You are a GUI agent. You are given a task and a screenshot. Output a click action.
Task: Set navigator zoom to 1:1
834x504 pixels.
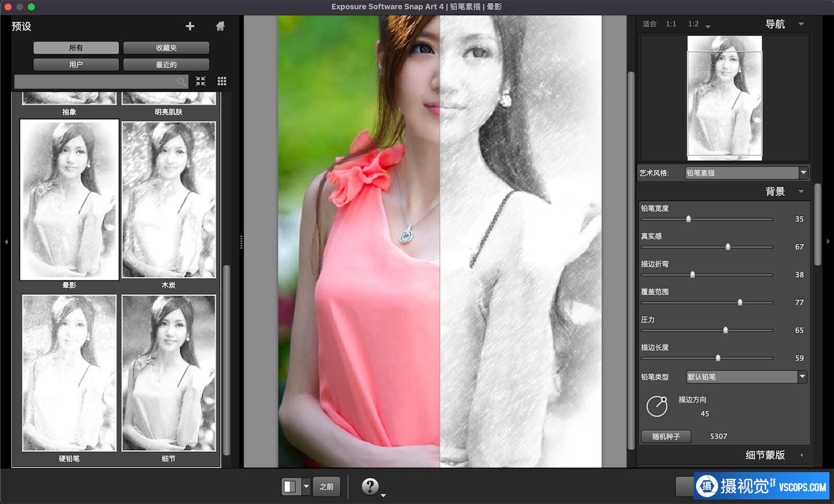(671, 24)
